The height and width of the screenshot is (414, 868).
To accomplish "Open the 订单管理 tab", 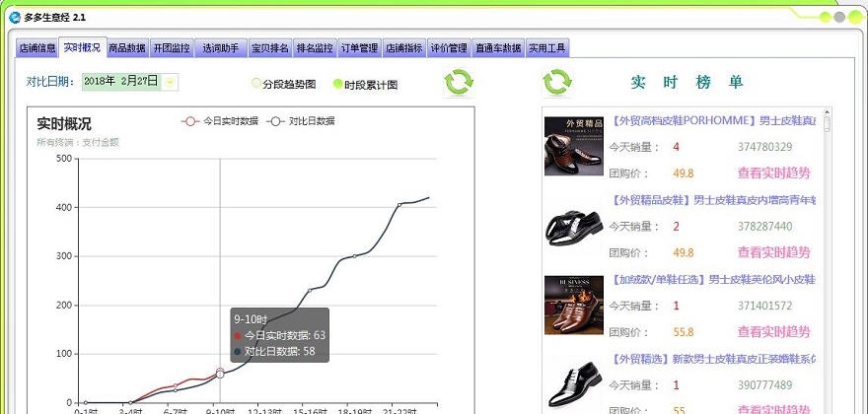I will click(x=359, y=48).
